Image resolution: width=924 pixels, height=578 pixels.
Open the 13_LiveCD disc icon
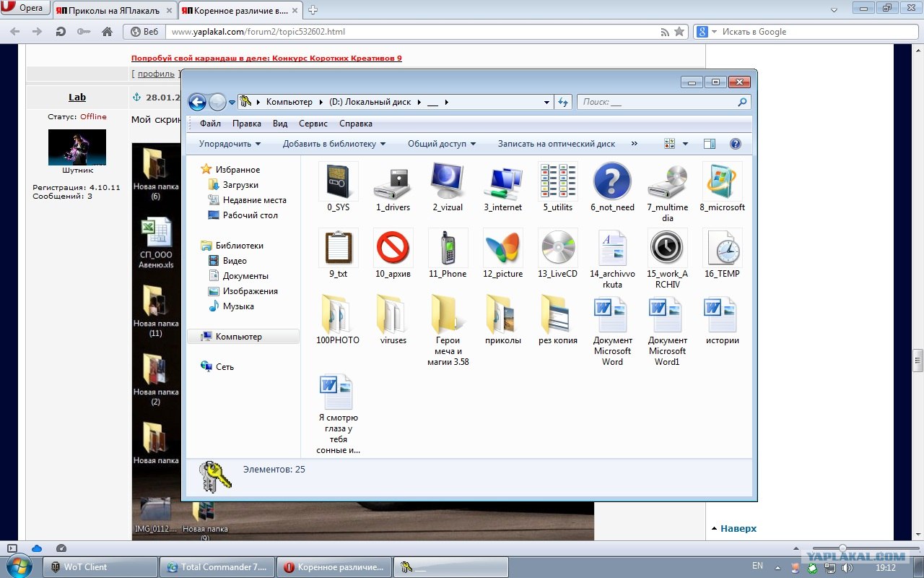tap(557, 248)
